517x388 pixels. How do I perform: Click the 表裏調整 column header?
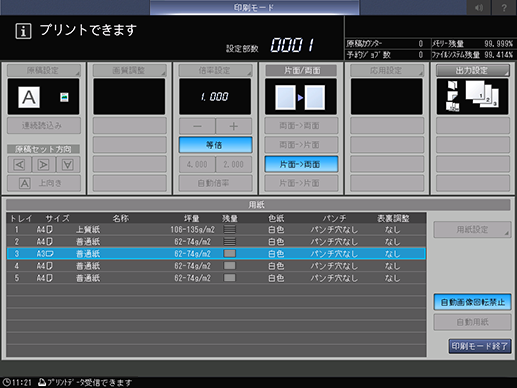point(393,218)
